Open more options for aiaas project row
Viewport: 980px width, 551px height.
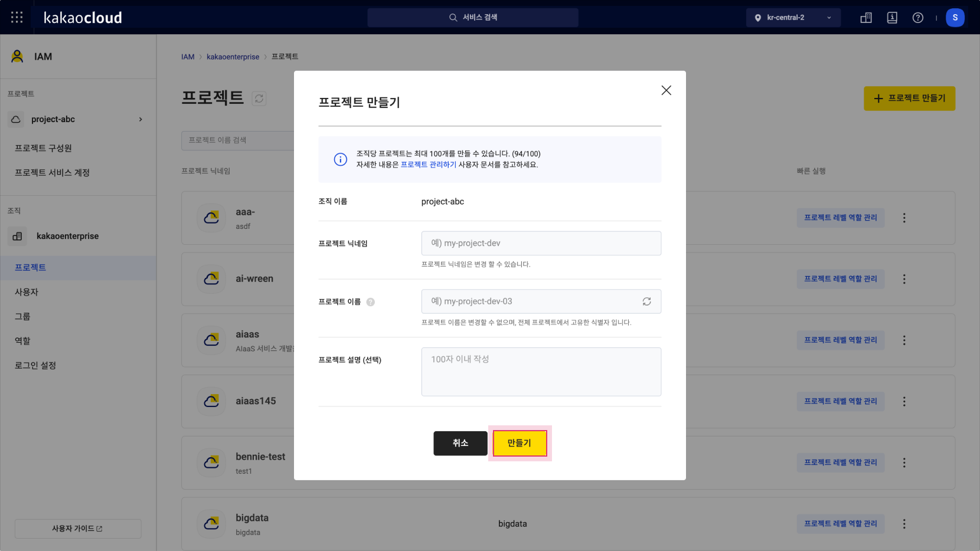pyautogui.click(x=904, y=340)
